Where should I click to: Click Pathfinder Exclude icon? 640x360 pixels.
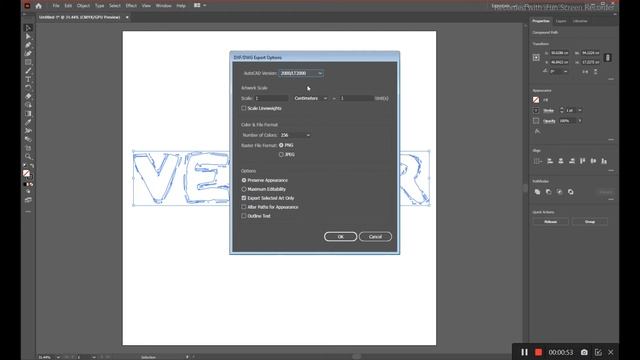570,192
